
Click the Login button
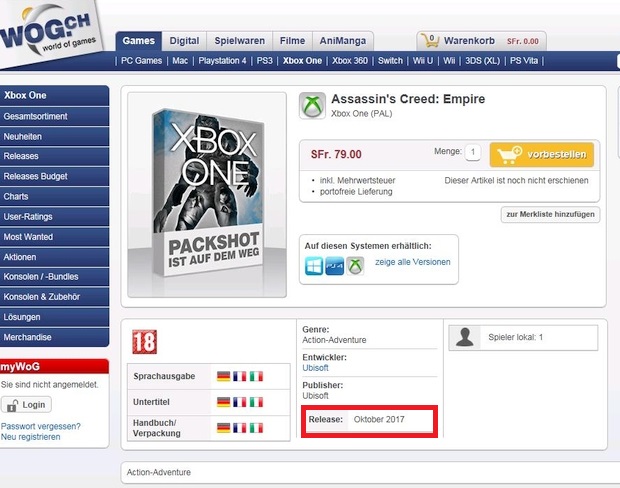point(26,405)
